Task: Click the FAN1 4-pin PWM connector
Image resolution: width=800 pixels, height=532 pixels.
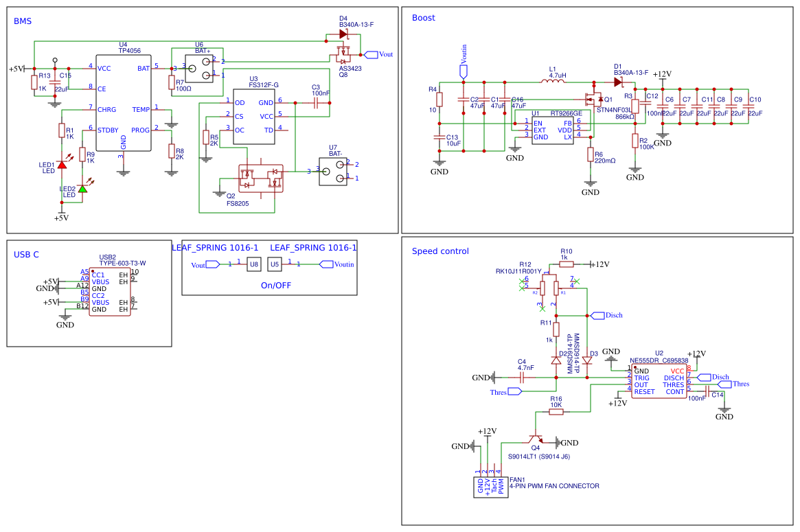Action: (x=491, y=486)
